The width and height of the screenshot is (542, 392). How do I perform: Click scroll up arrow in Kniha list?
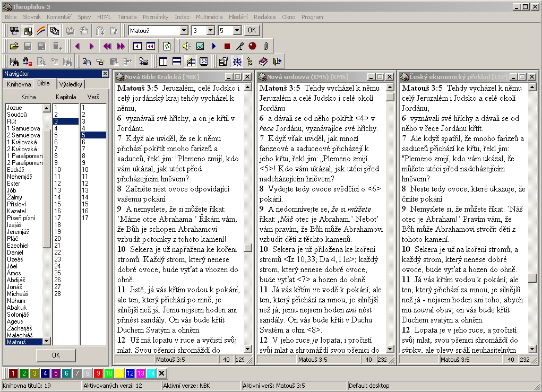coord(47,108)
